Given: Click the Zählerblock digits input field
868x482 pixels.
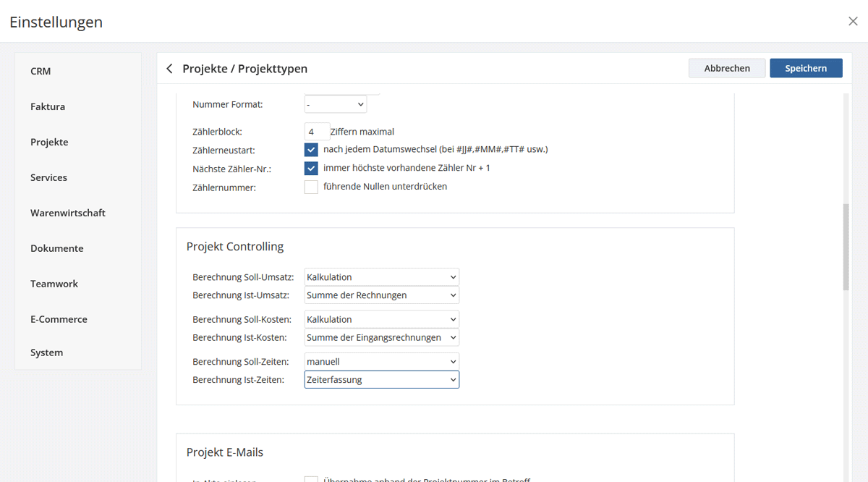Looking at the screenshot, I should [316, 132].
